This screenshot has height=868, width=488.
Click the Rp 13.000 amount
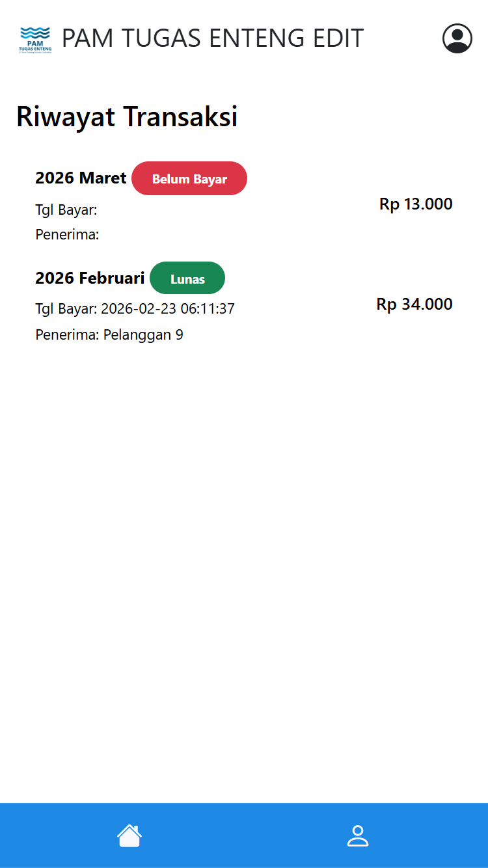coord(416,204)
